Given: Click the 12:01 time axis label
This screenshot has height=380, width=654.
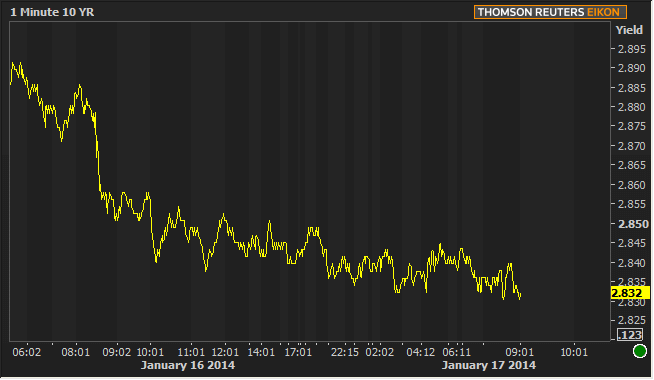Looking at the screenshot, I should [225, 352].
